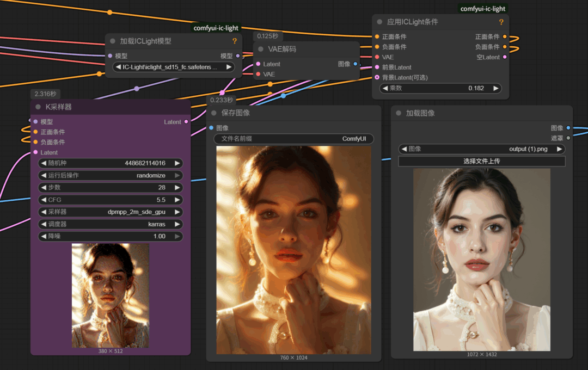Select the 前景Latent input port
Viewport: 588px width, 370px height.
click(377, 67)
